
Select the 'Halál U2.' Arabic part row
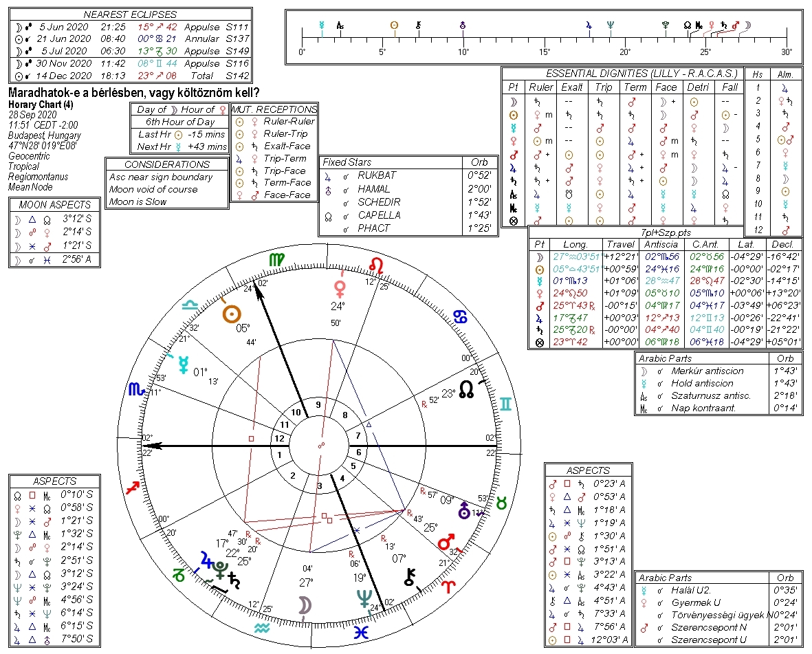[718, 590]
